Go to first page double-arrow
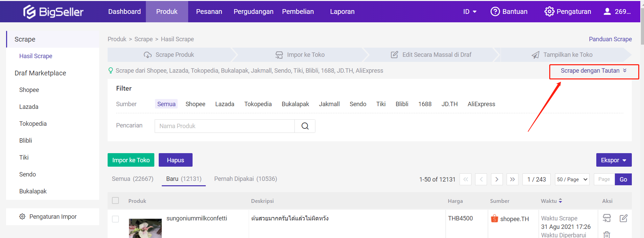 [466, 180]
